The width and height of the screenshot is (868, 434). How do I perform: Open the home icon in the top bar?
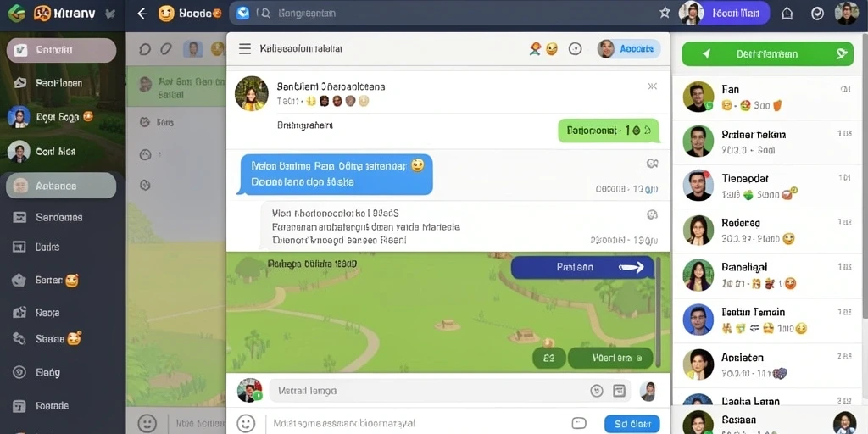(x=787, y=14)
